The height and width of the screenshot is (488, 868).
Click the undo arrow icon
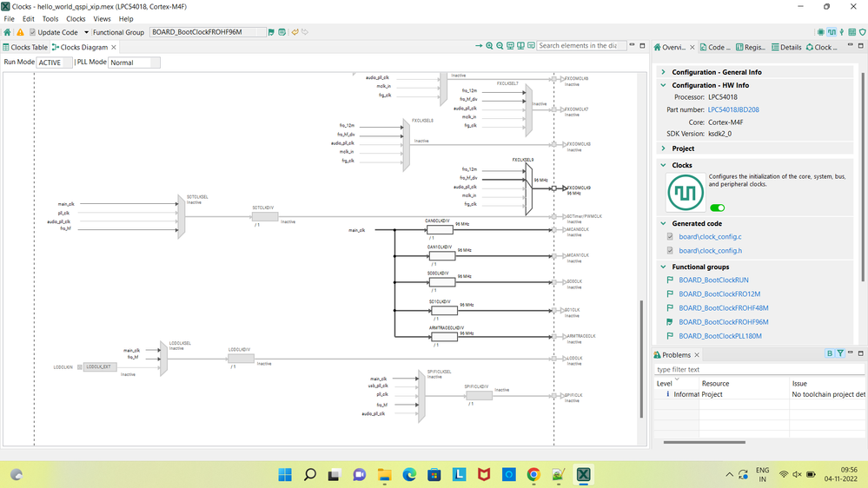pos(295,32)
